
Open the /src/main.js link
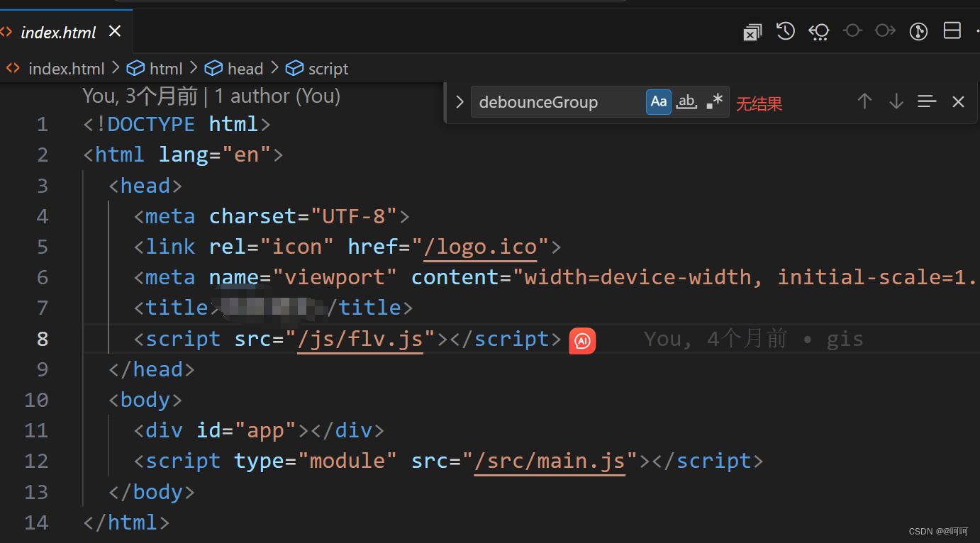(x=550, y=461)
